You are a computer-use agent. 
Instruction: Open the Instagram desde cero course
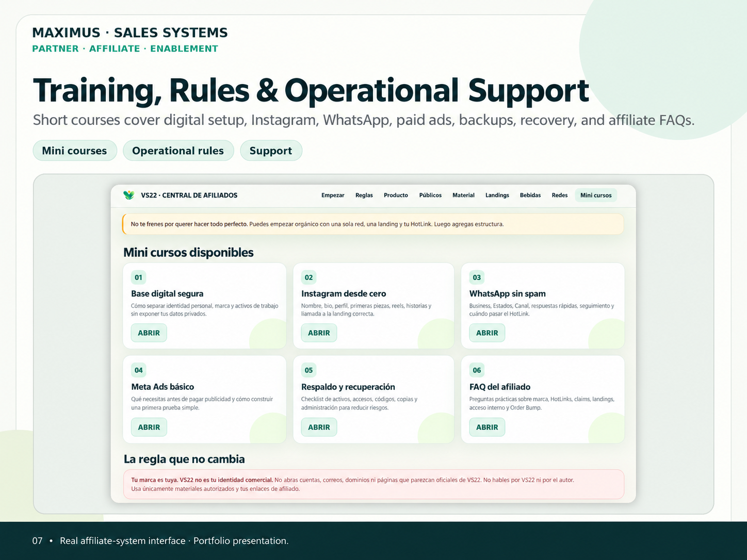tap(319, 333)
